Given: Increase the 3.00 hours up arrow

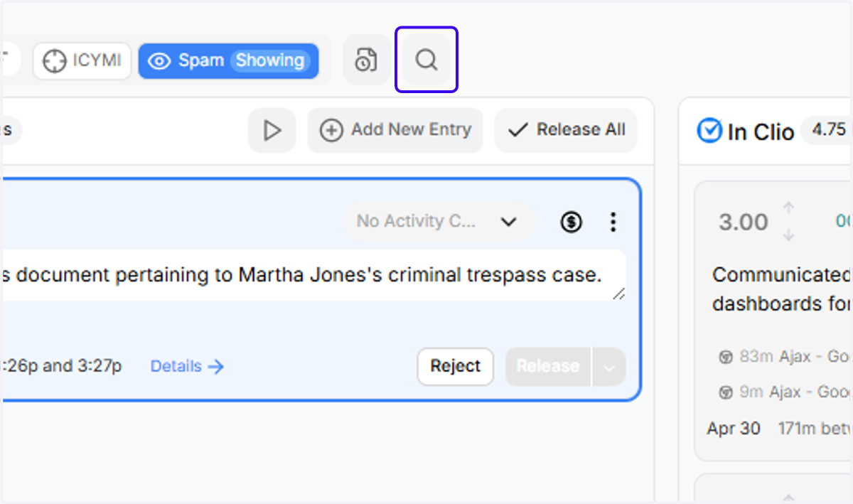Looking at the screenshot, I should (x=788, y=208).
